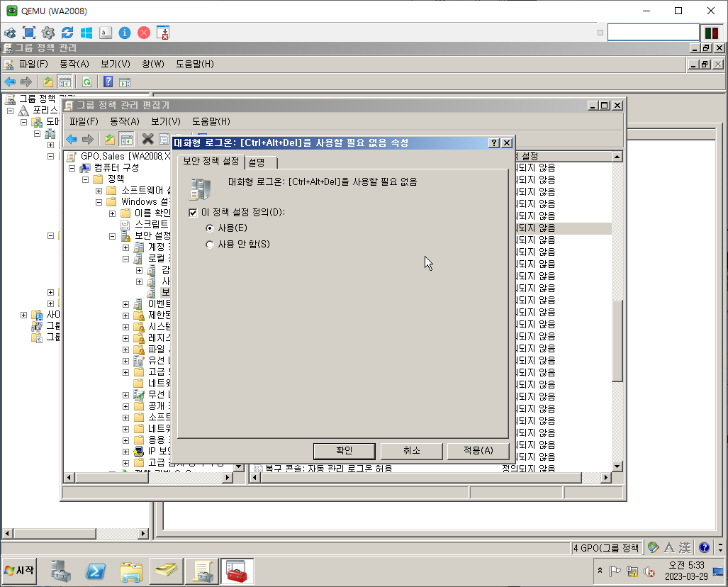728x587 pixels.
Task: Open 동작(A) menu in Group Policy Management window
Action: [x=74, y=64]
